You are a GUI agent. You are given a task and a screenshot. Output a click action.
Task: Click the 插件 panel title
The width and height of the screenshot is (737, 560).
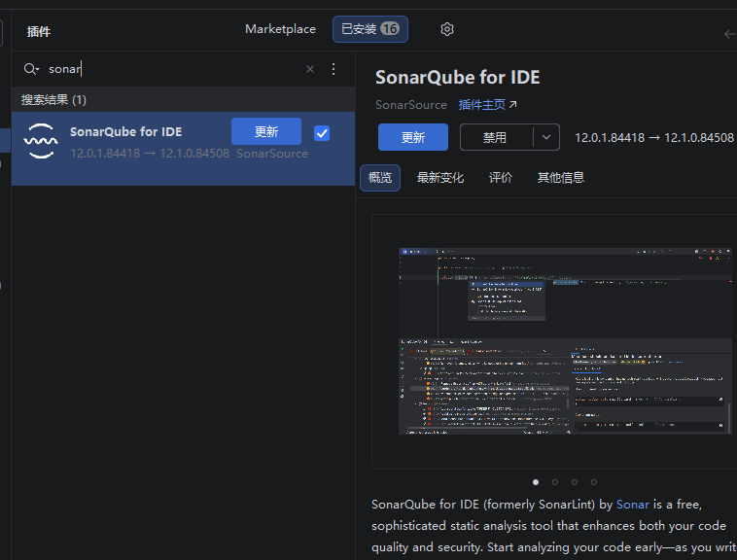39,31
